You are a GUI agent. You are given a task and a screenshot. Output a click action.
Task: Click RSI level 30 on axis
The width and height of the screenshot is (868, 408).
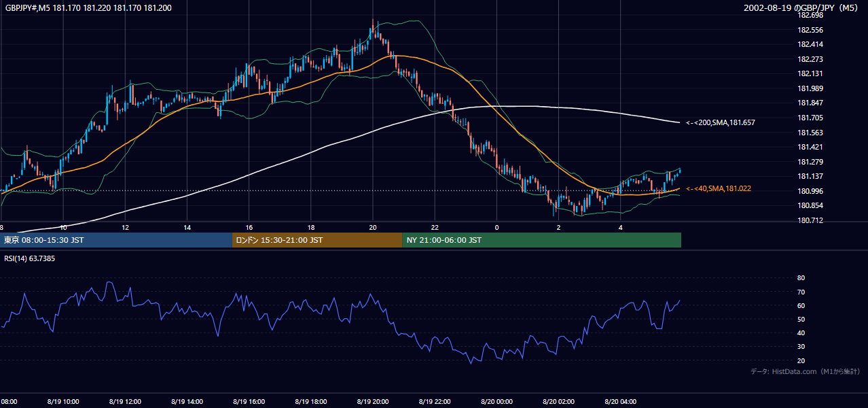(x=801, y=347)
